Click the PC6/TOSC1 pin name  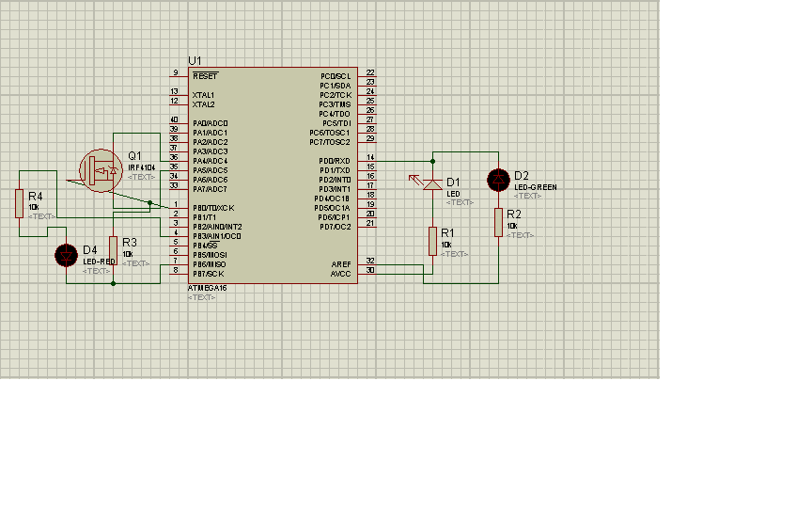tap(330, 133)
